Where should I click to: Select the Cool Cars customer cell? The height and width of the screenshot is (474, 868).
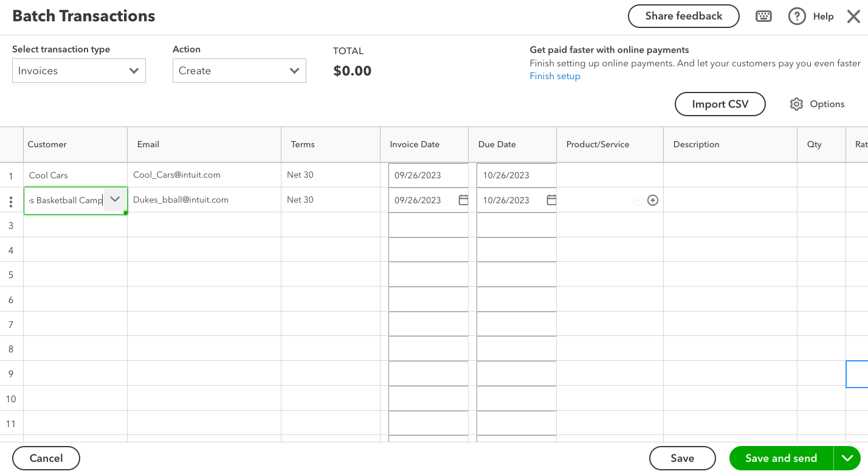pos(75,175)
